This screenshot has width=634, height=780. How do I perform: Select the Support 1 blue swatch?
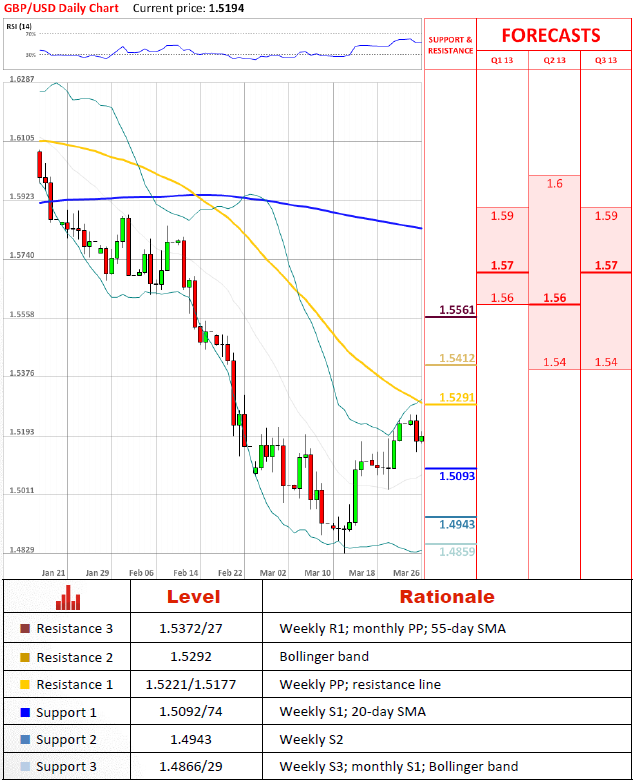pyautogui.click(x=25, y=712)
